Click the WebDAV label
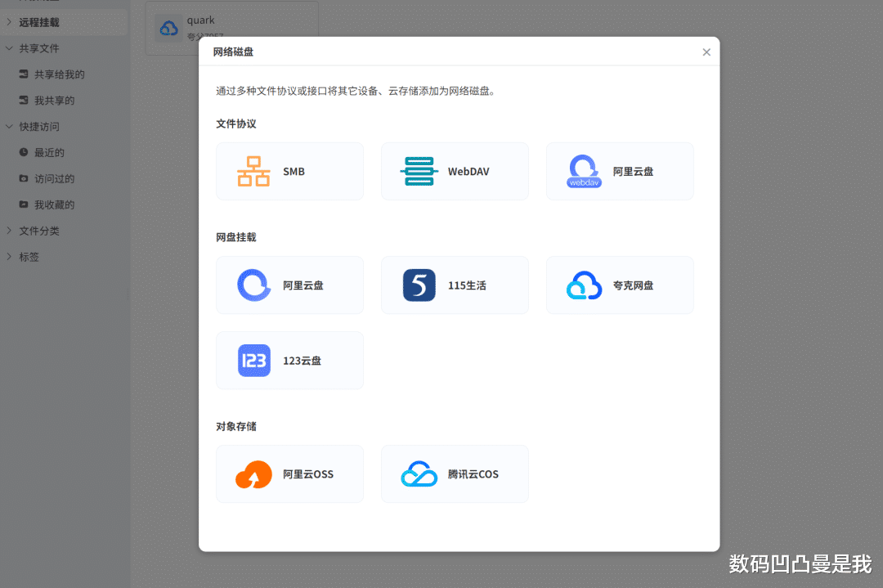 [468, 171]
